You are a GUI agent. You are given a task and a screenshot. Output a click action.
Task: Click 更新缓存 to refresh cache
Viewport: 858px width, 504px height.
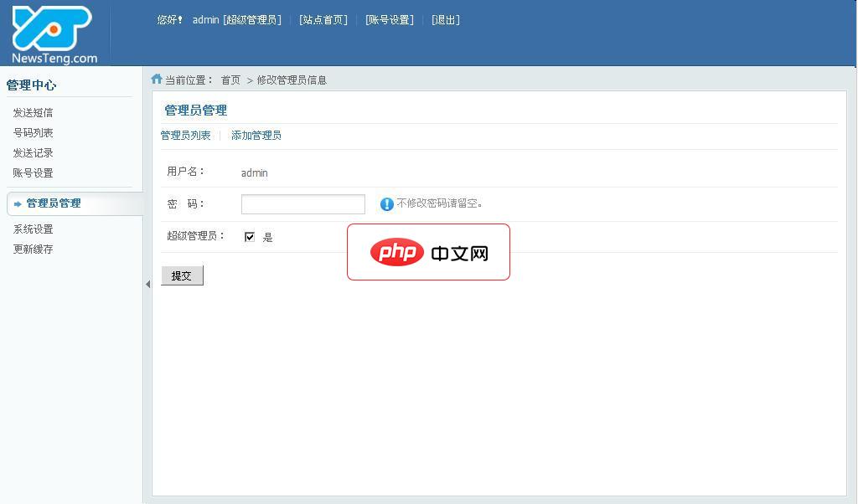point(34,249)
